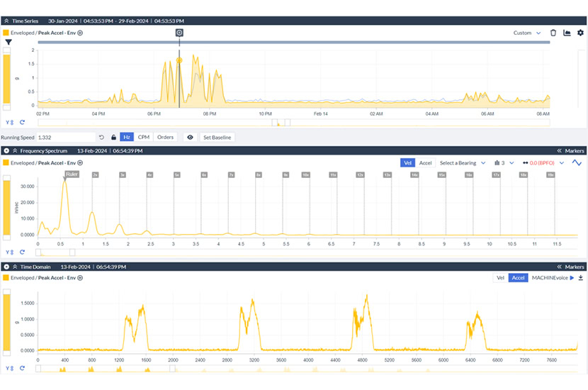
Task: Click the cursor target marker above Time Series chart
Action: click(x=179, y=33)
